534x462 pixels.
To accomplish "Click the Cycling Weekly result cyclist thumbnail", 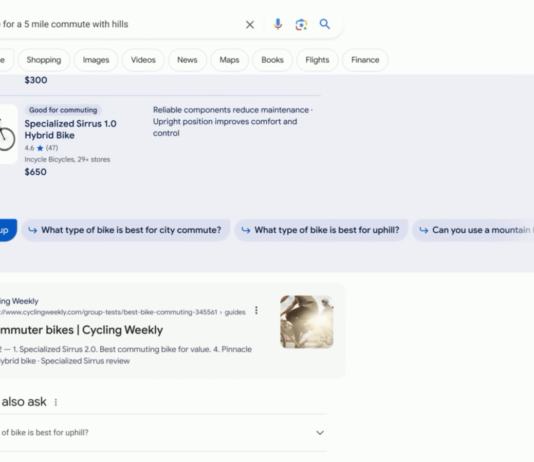I will [307, 322].
